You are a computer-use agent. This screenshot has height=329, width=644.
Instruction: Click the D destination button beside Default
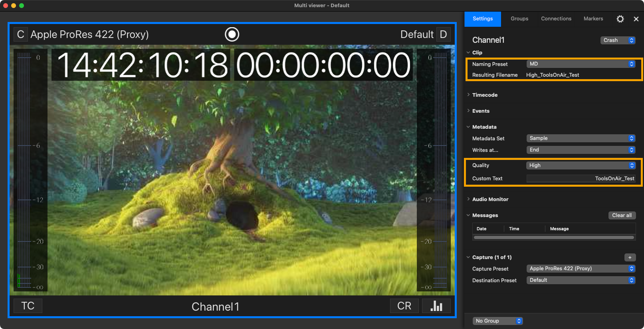443,34
